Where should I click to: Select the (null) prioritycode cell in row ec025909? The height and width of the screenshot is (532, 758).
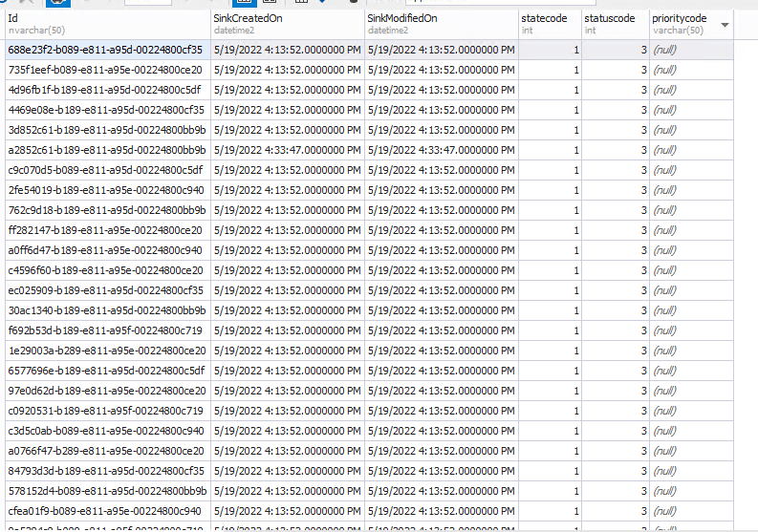click(691, 290)
